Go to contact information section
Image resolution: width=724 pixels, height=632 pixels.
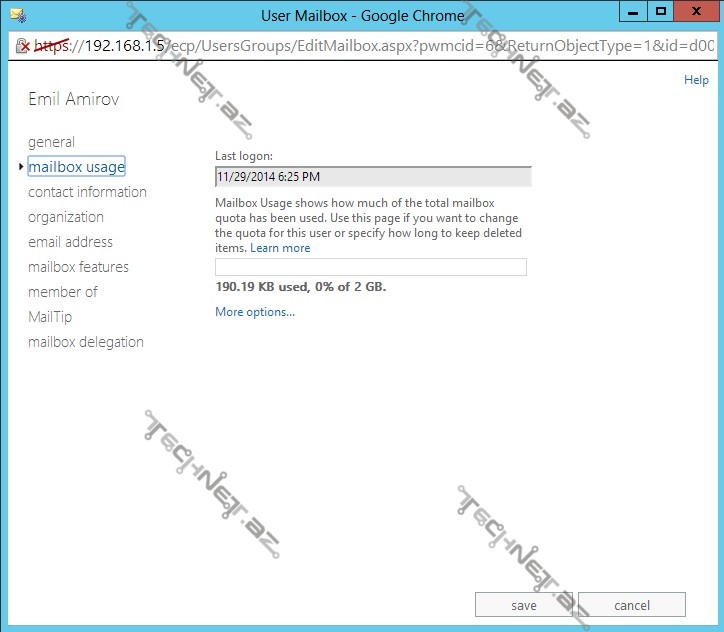[x=87, y=192]
